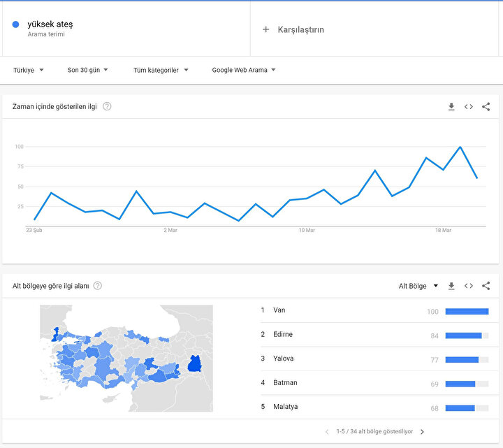Click Karşılaştırın to add comparison
503x448 pixels.
pos(293,29)
